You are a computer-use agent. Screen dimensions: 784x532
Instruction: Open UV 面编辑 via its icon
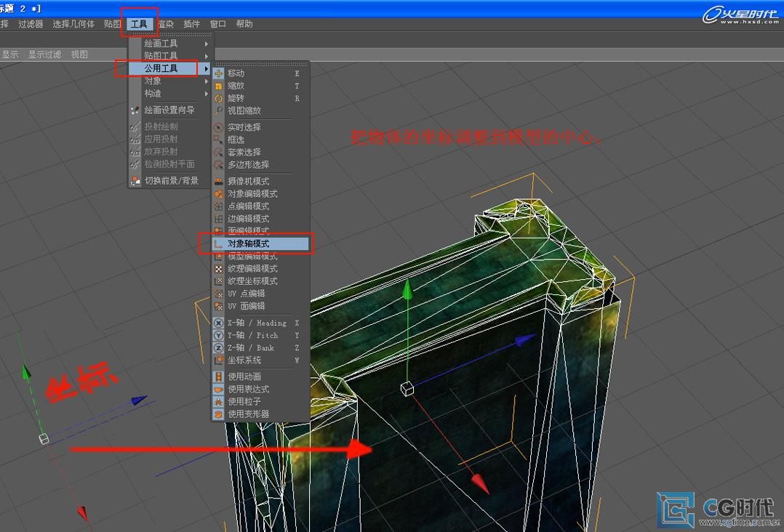tap(218, 306)
